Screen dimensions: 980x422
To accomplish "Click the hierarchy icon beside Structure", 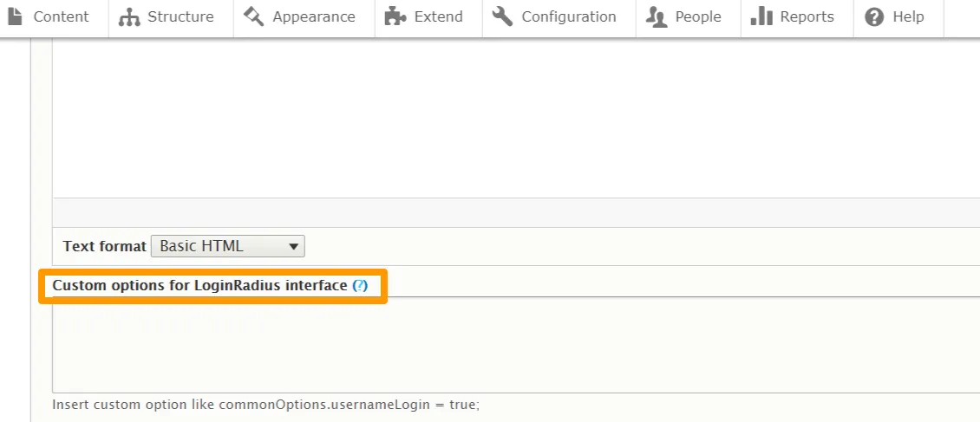I will point(129,16).
